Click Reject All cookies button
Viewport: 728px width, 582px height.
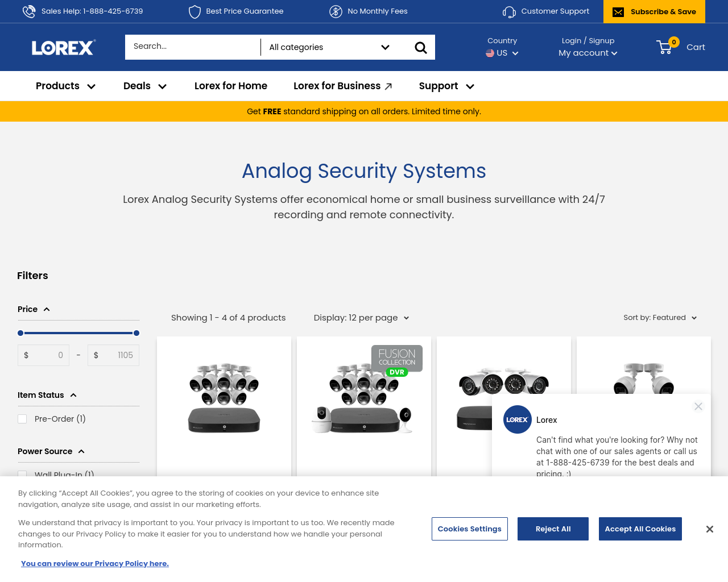tap(553, 529)
